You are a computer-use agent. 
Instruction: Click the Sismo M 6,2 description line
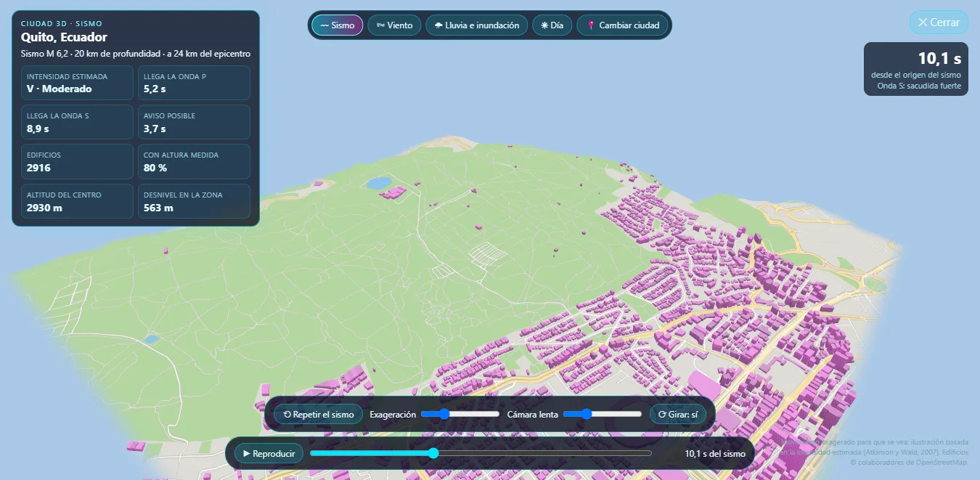coord(136,54)
